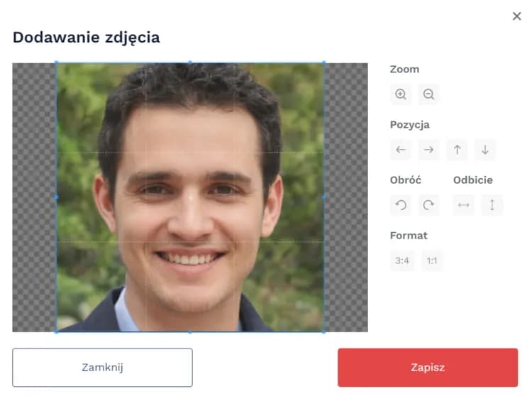The image size is (532, 401).
Task: Move the photo right with arrow icon
Action: pyautogui.click(x=428, y=150)
